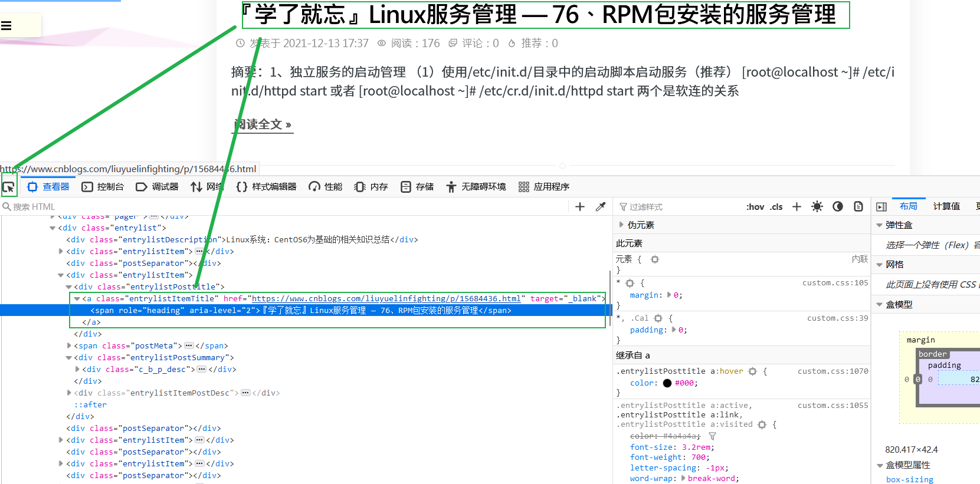Expand padding shorthand in .Cal rule

point(673,330)
